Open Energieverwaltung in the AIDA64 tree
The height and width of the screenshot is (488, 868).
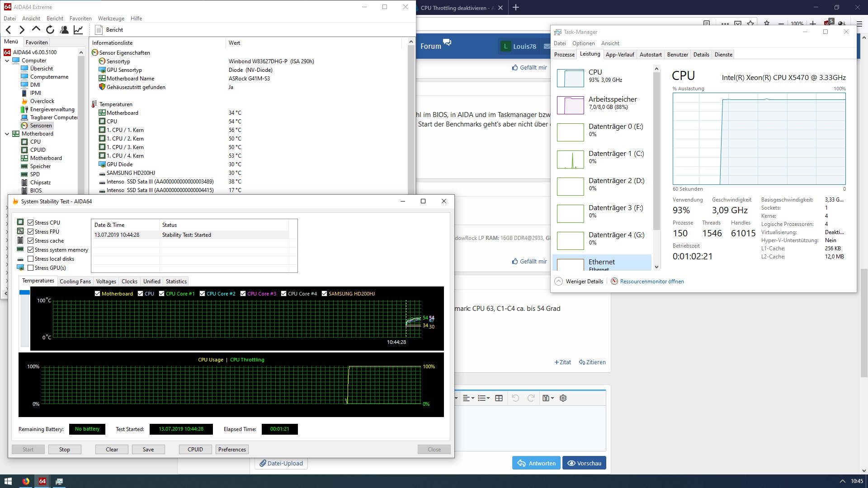tap(52, 109)
